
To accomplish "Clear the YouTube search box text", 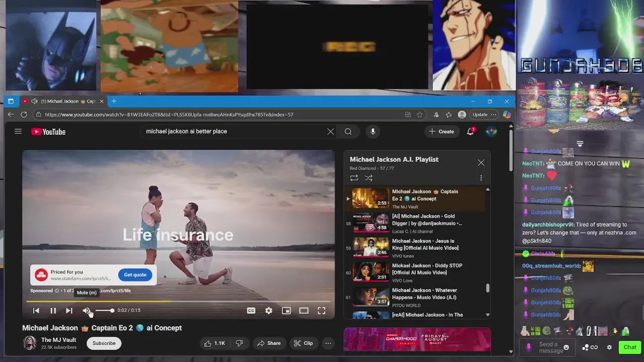I will coord(331,131).
